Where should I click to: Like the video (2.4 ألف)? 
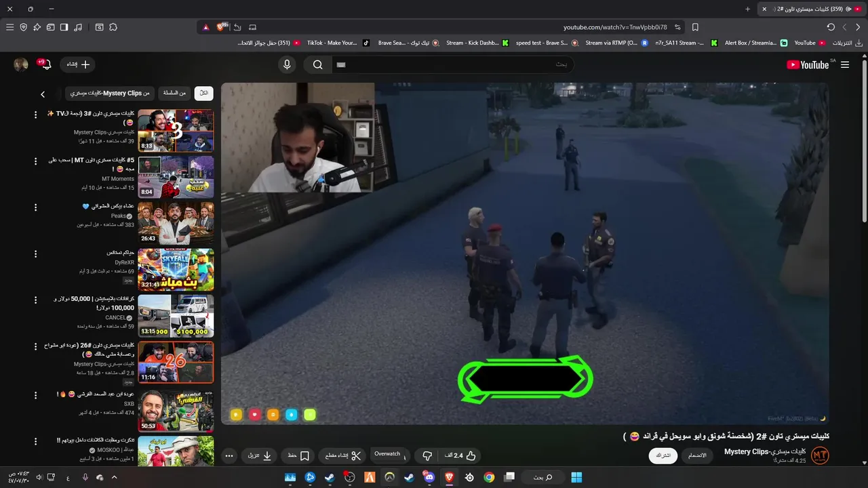click(x=460, y=455)
